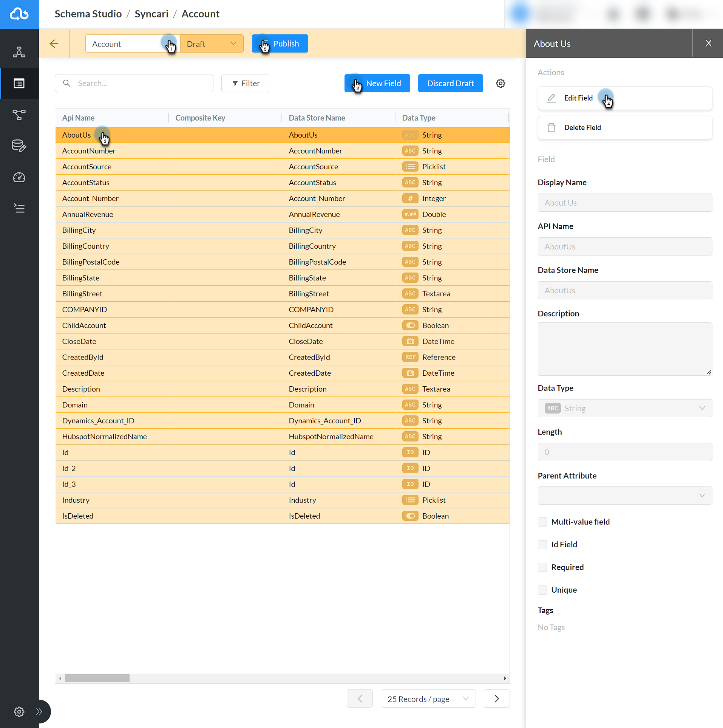The height and width of the screenshot is (728, 723).
Task: Toggle the Id Field checkbox
Action: tap(542, 545)
